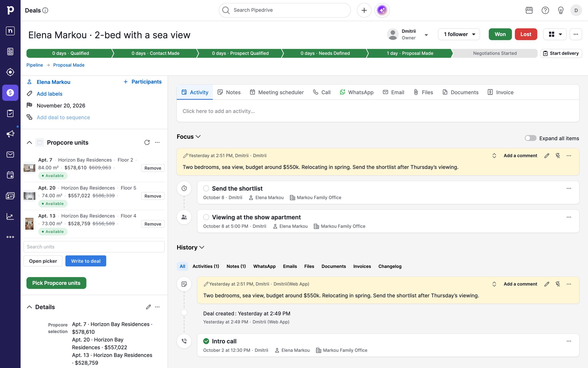Mark Viewing at the show apartment done

206,217
